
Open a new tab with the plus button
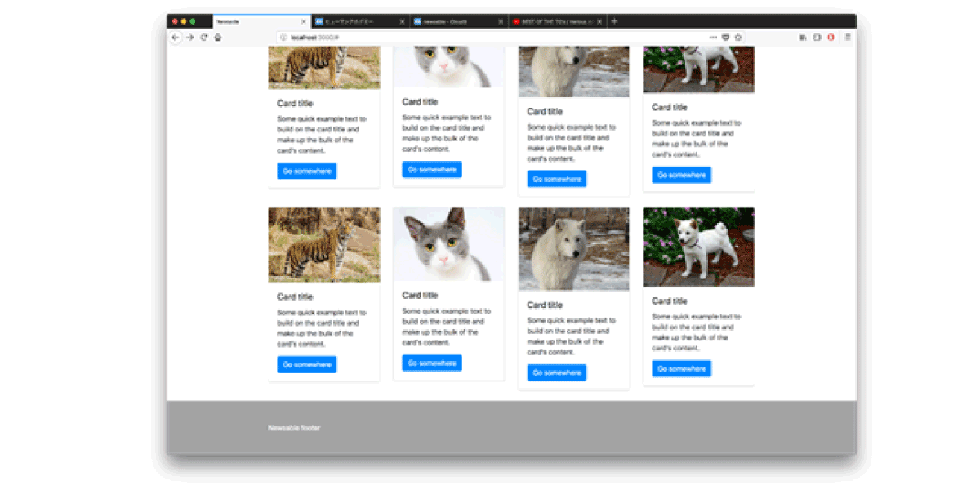[614, 21]
